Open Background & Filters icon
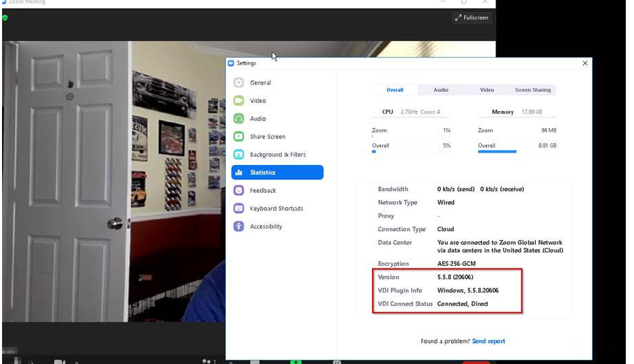Screen dimensions: 634x364 tap(239, 154)
